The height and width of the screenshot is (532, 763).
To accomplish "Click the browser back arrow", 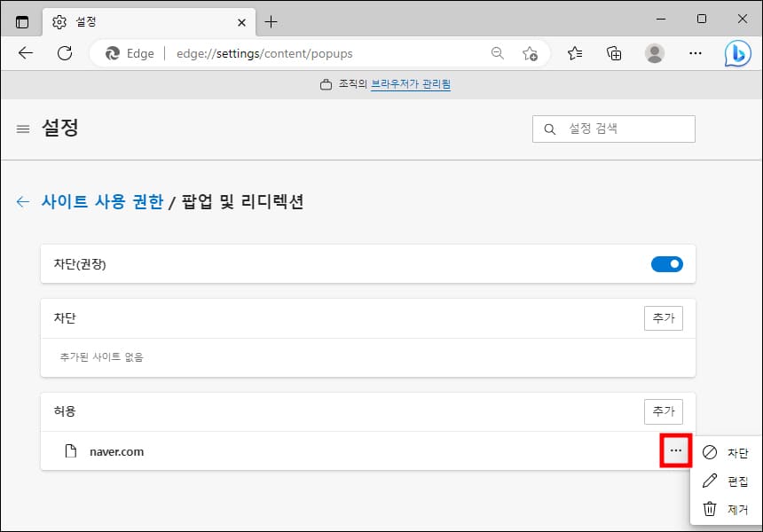I will 26,53.
